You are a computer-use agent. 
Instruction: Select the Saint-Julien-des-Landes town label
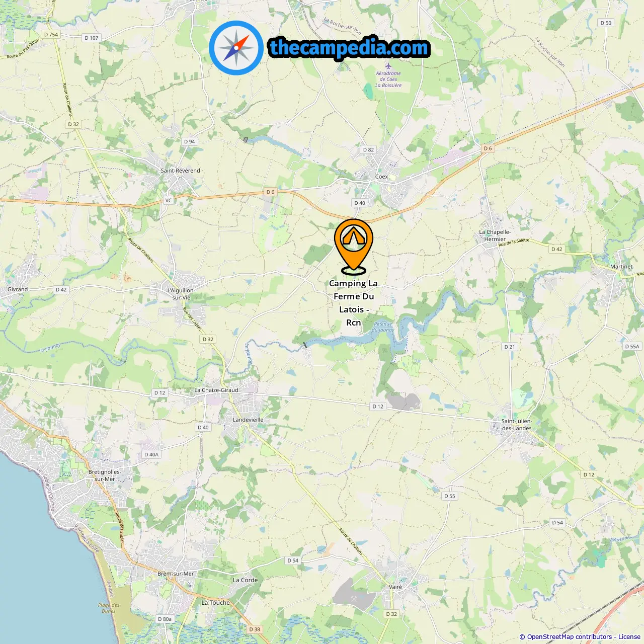coord(517,425)
